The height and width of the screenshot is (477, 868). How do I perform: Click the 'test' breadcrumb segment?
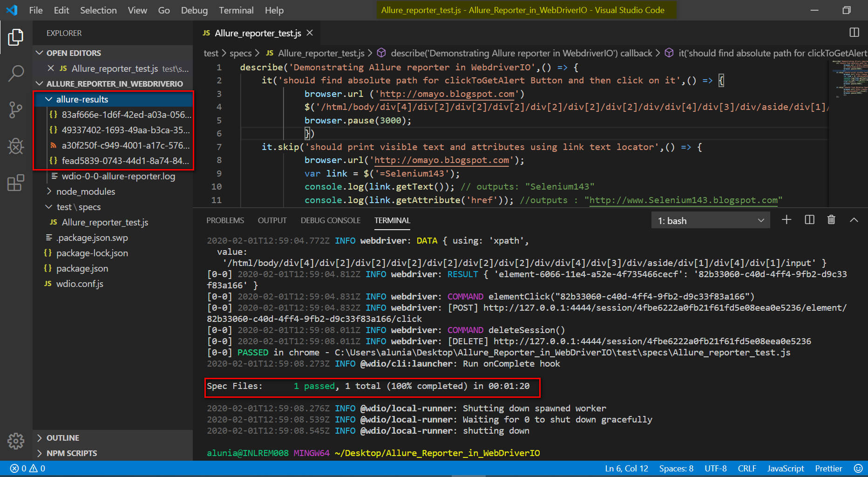coord(211,53)
